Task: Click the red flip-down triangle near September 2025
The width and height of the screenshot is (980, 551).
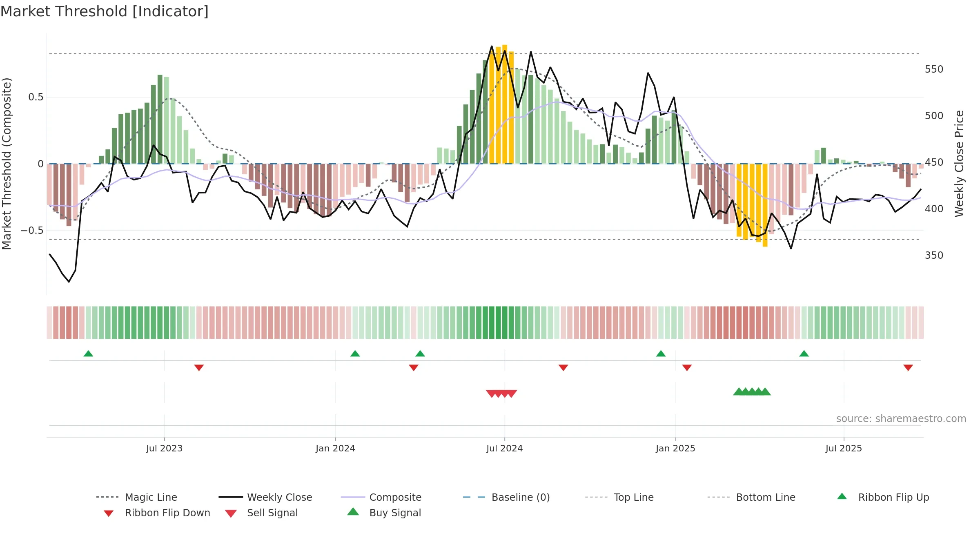Action: click(x=908, y=368)
